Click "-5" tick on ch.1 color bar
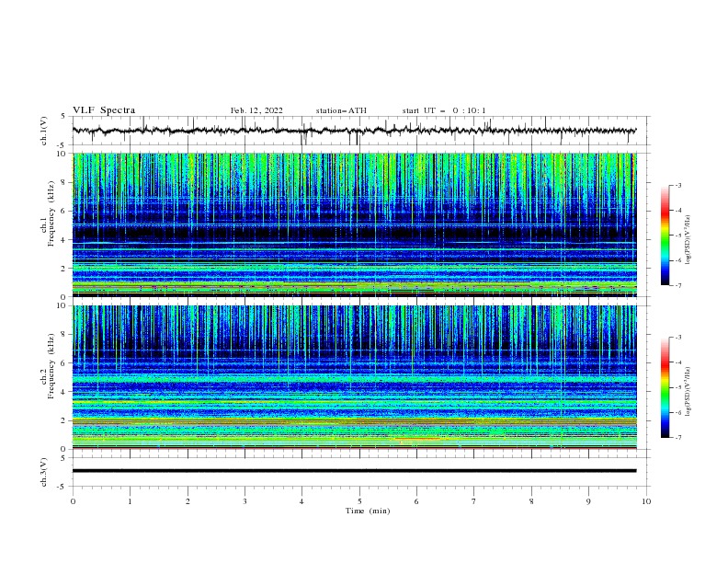The width and height of the screenshot is (728, 563). point(678,236)
